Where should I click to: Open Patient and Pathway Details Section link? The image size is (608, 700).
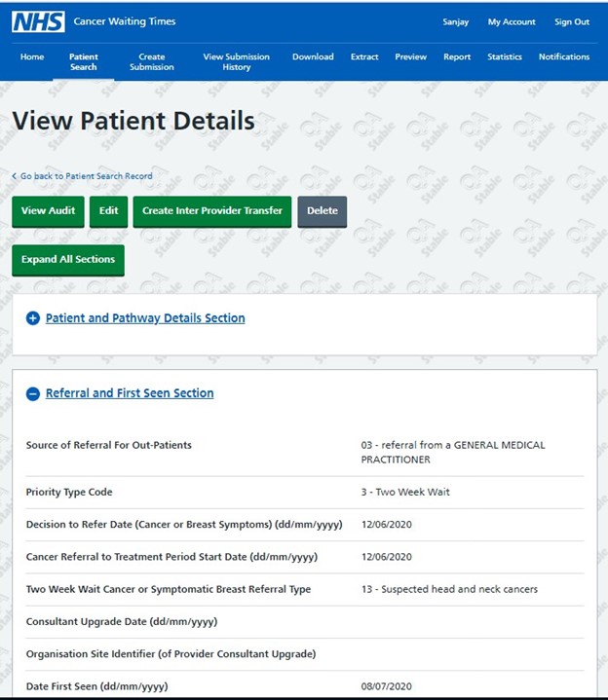coord(145,318)
